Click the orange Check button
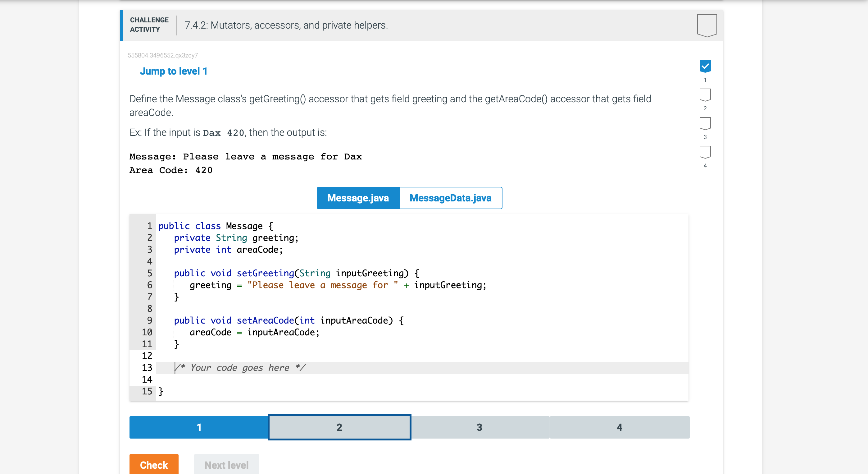The height and width of the screenshot is (474, 868). [x=154, y=465]
